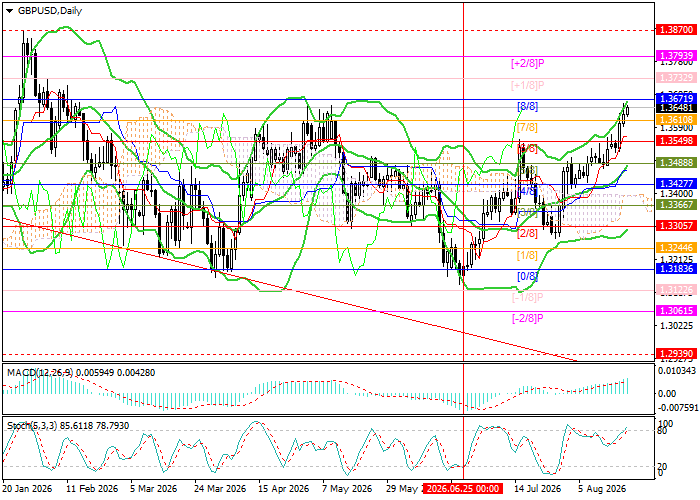Image resolution: width=700 pixels, height=500 pixels.
Task: Click the 7 May 2026 date label
Action: point(347,488)
